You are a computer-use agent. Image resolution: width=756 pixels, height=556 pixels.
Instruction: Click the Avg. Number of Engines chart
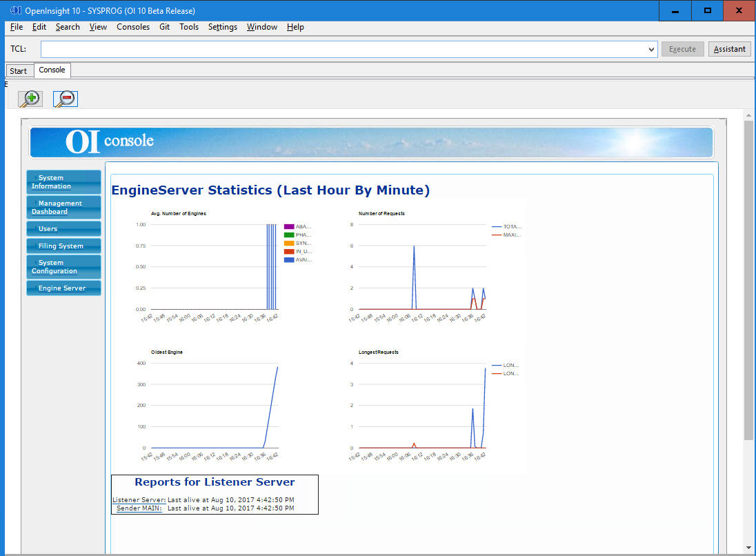[215, 267]
